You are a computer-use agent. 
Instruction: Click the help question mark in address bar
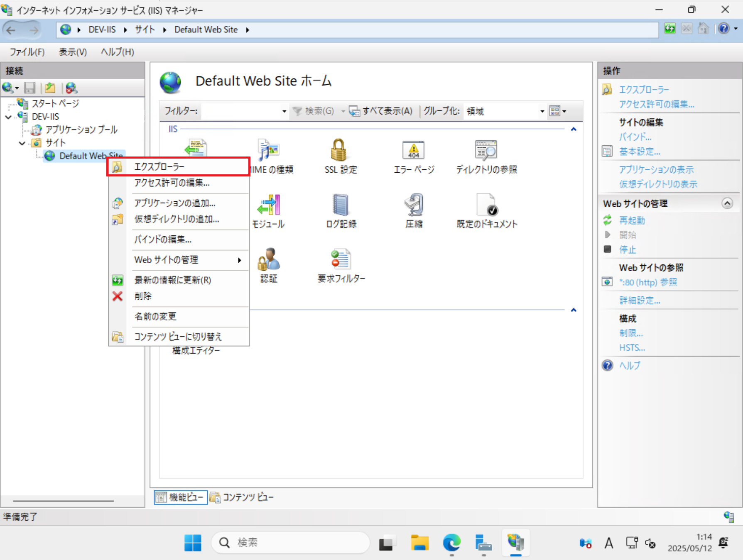click(x=723, y=29)
